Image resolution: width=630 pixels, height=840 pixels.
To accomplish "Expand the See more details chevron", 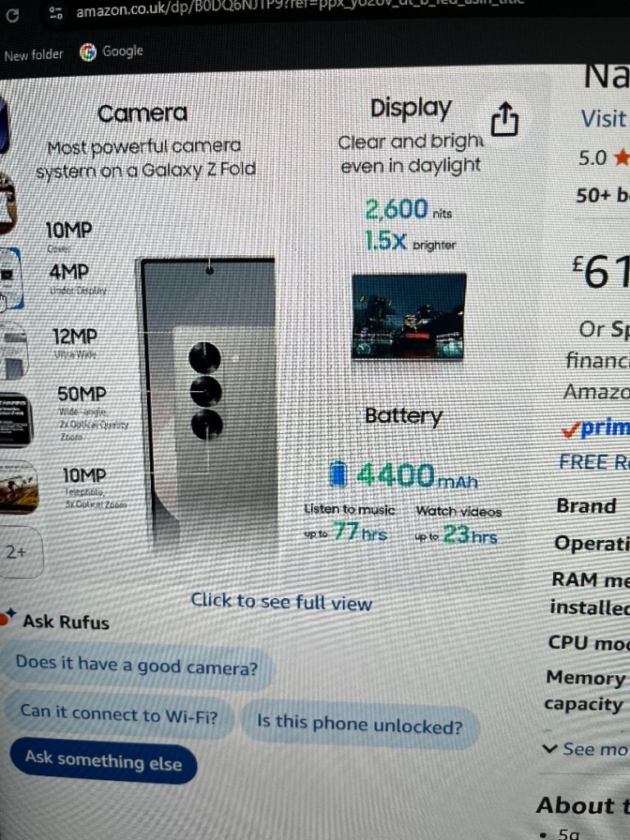I will coord(550,748).
